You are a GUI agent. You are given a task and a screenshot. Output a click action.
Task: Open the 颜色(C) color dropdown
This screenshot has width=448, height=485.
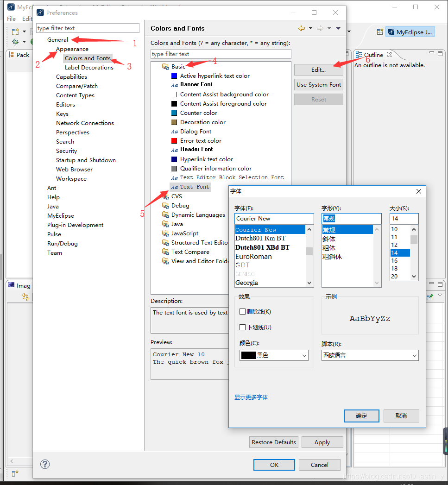pyautogui.click(x=274, y=355)
